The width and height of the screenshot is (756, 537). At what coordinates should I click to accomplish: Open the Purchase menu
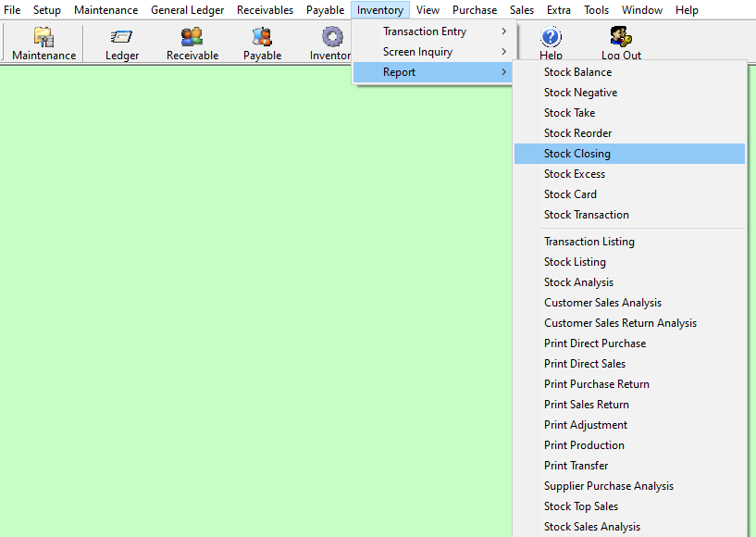(475, 10)
